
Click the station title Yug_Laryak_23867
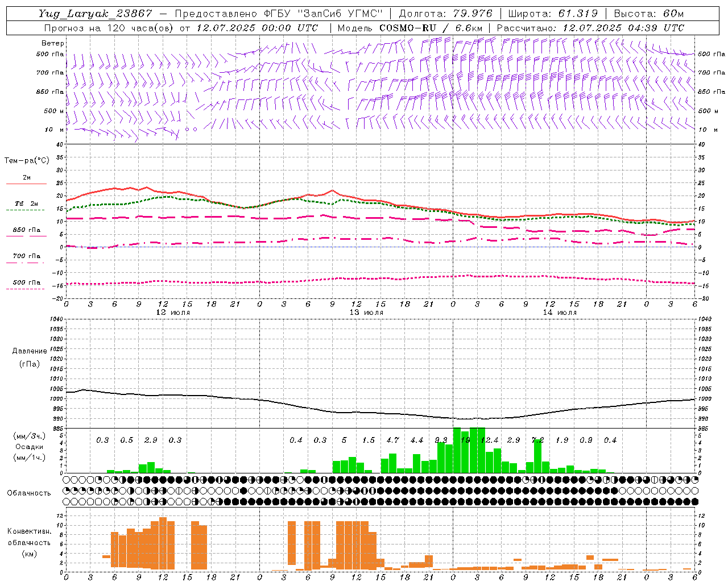pos(96,14)
